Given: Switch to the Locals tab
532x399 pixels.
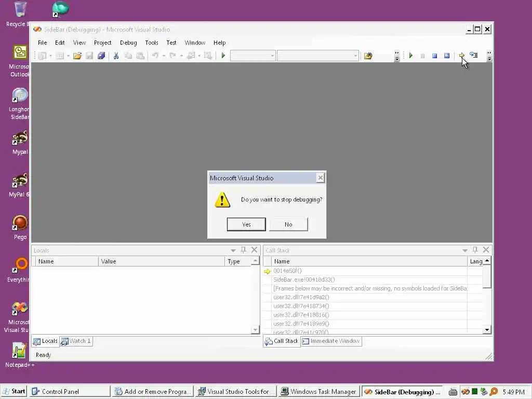Looking at the screenshot, I should coord(45,341).
